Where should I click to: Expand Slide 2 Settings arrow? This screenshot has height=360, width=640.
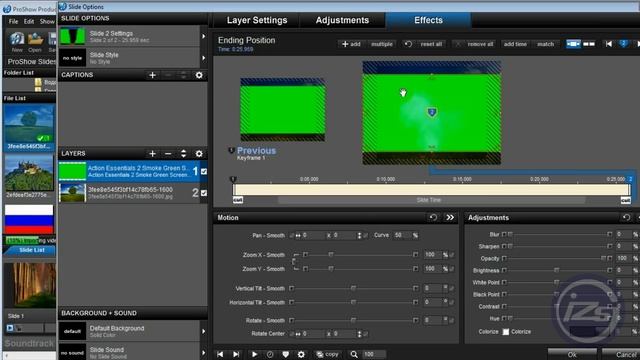point(203,36)
